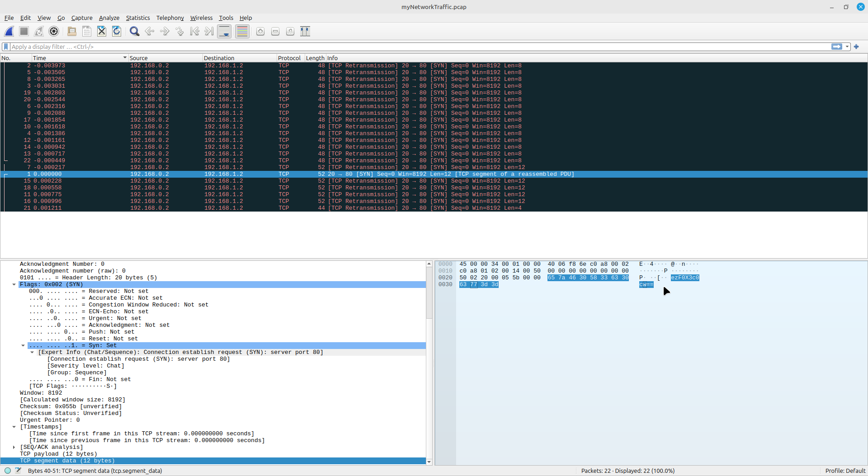This screenshot has width=868, height=476.
Task: Jump to the first packet
Action: (x=194, y=31)
